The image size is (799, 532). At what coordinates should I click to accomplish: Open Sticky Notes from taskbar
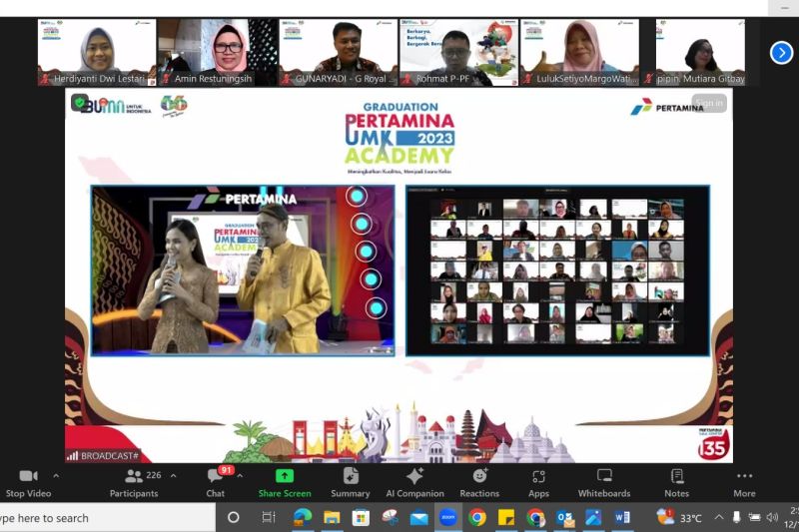click(x=506, y=518)
